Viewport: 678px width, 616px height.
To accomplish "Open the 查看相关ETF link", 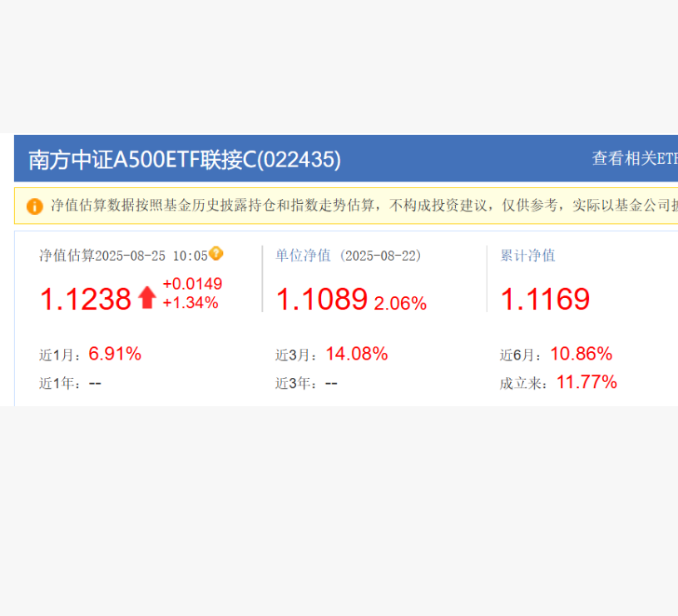I will [635, 159].
